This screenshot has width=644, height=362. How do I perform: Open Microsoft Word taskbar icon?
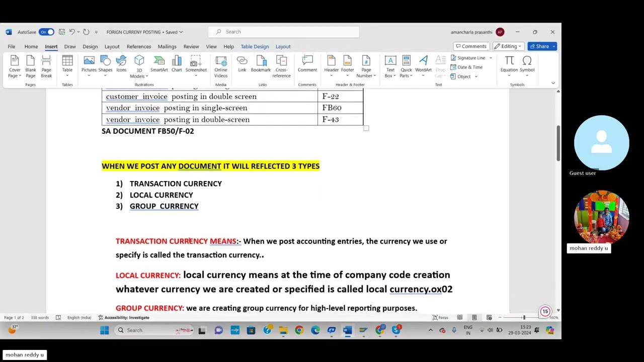[347, 330]
